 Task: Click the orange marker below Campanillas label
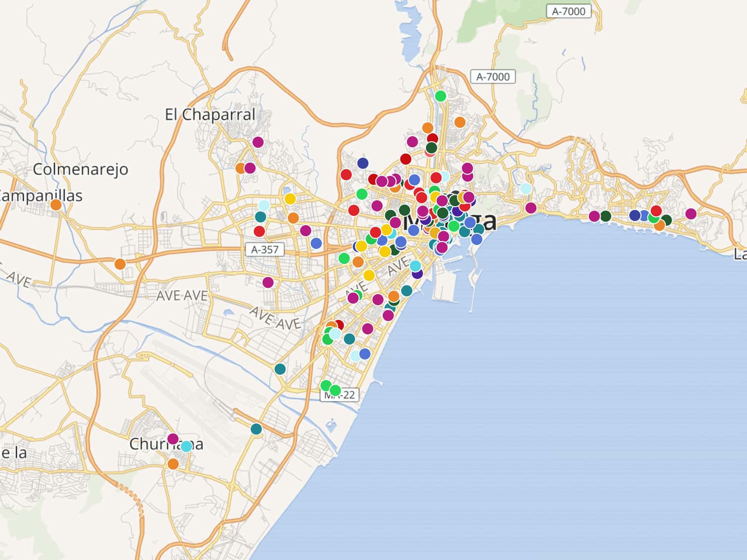[56, 205]
